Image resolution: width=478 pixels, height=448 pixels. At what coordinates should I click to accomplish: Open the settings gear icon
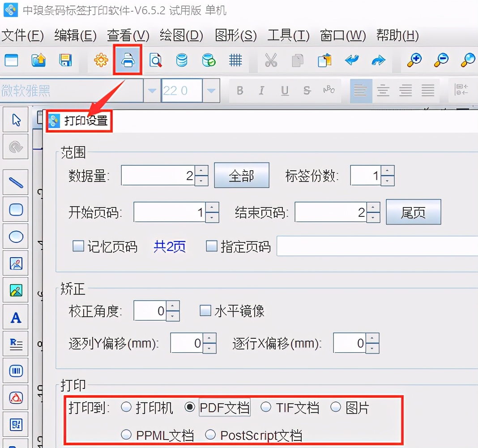pyautogui.click(x=100, y=60)
